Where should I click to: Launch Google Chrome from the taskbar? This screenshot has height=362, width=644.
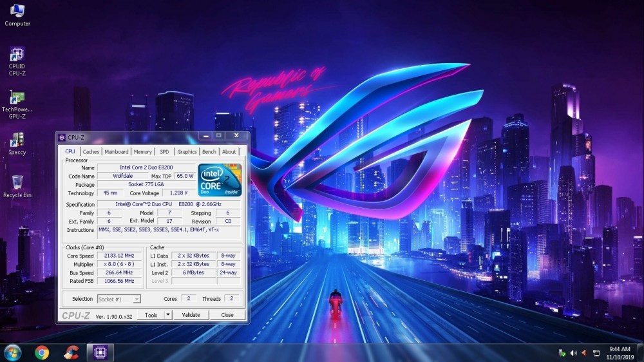click(x=42, y=352)
